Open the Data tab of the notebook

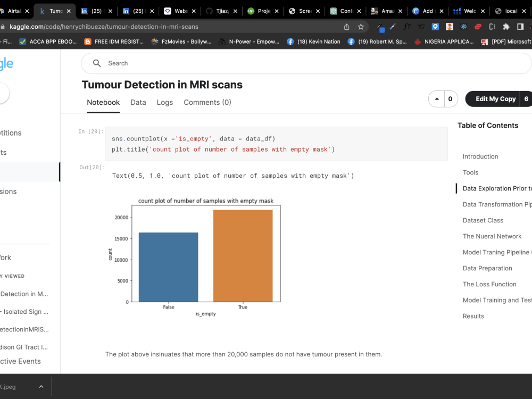click(x=138, y=103)
